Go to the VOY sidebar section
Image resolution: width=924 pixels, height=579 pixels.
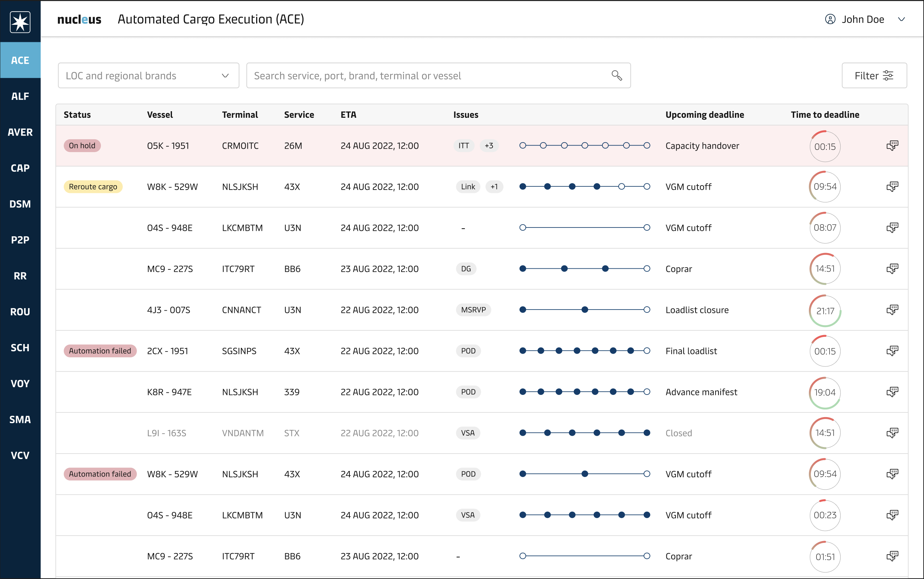(x=20, y=383)
